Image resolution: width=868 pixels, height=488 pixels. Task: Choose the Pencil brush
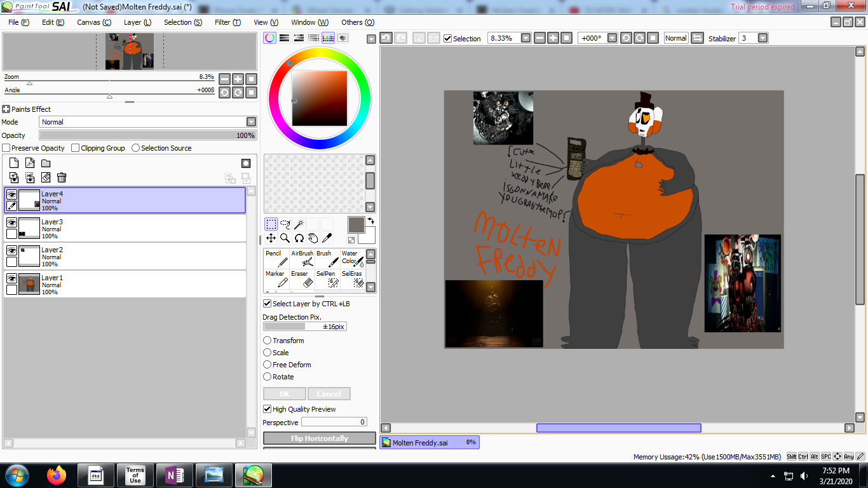point(276,258)
